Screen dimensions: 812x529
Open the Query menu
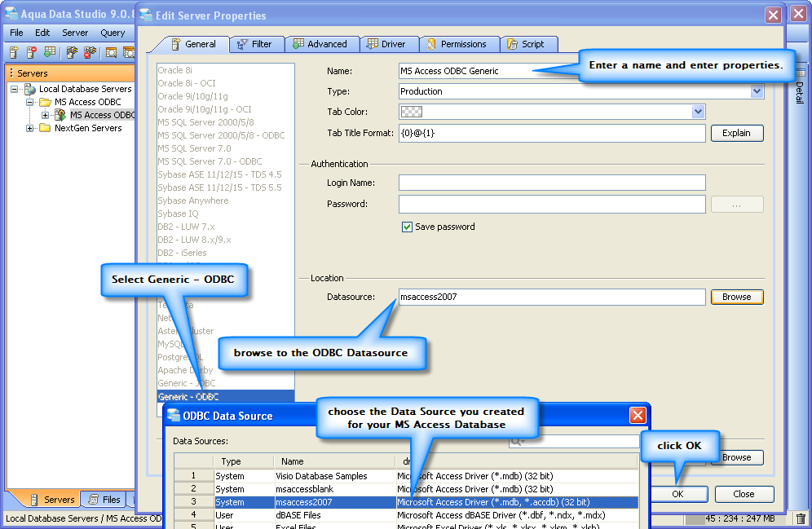pyautogui.click(x=113, y=33)
